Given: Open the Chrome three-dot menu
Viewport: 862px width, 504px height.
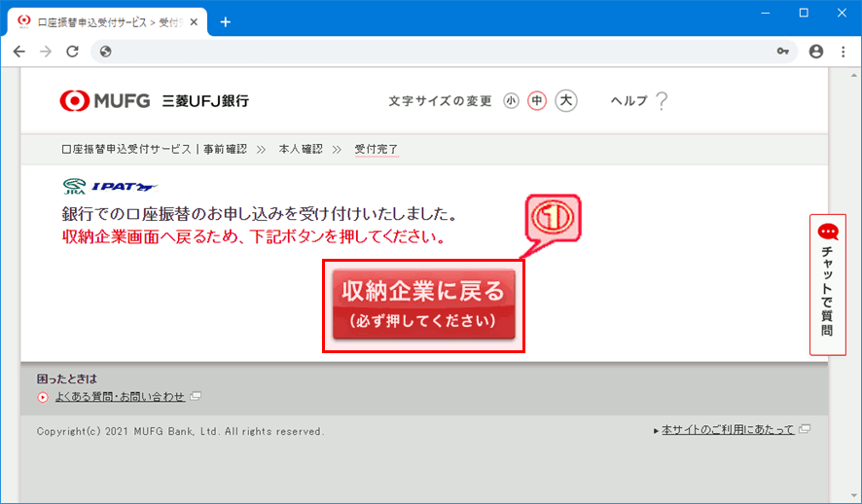Looking at the screenshot, I should coord(843,52).
